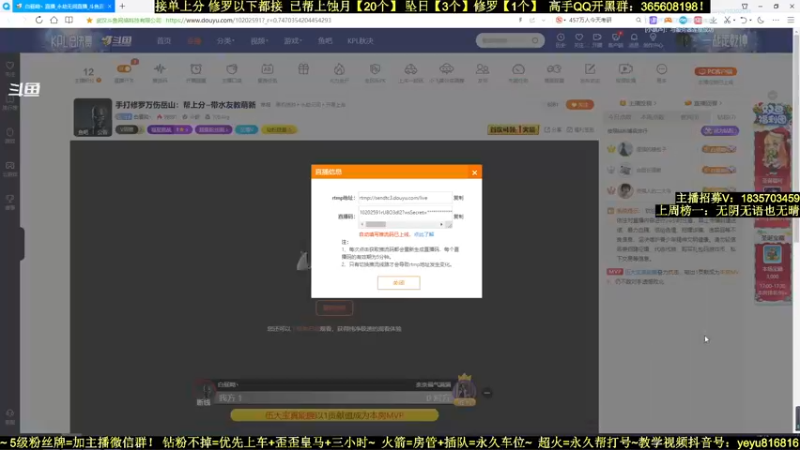Click the video play icon in the streamer toolbar
This screenshot has height=450, width=800.
626,69
